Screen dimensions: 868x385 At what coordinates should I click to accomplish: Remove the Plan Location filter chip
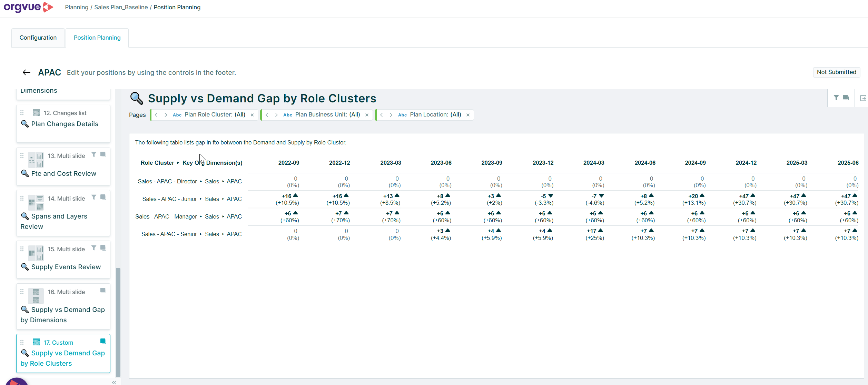click(468, 115)
